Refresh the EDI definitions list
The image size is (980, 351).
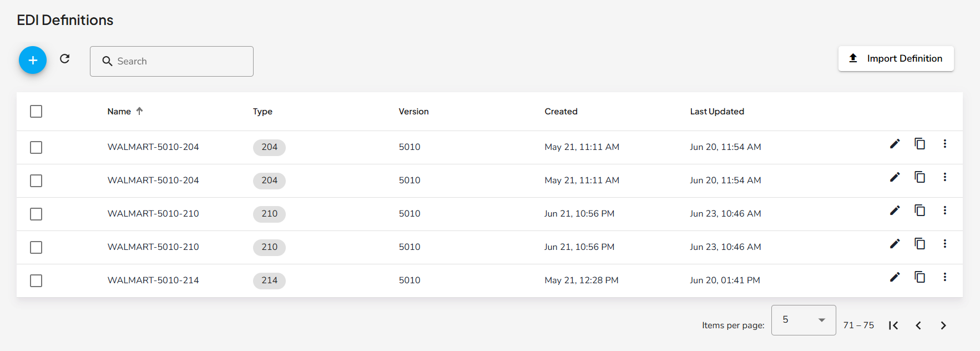tap(65, 59)
